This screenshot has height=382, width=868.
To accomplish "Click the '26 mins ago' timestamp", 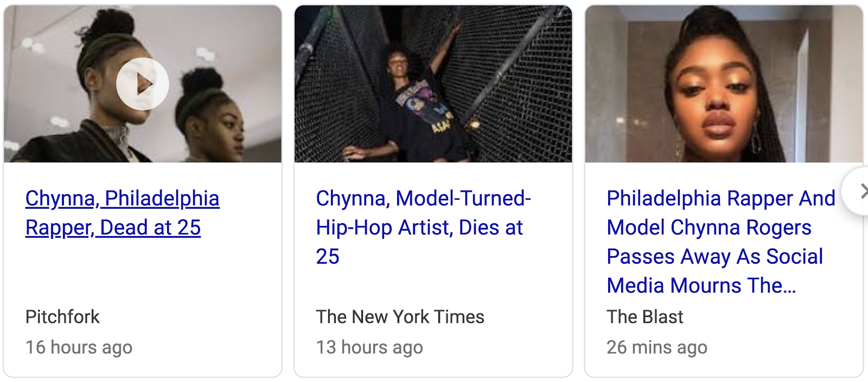I will [656, 347].
